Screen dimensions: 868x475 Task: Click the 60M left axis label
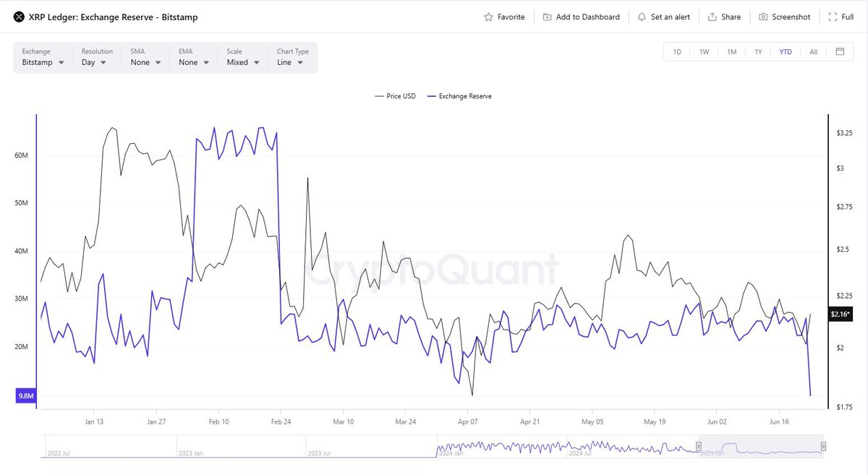point(20,155)
